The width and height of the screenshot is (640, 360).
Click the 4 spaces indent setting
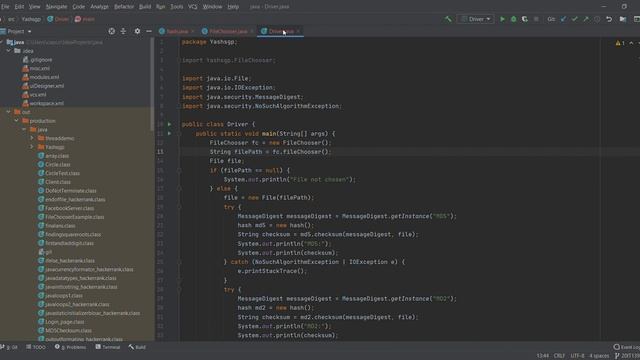[599, 356]
